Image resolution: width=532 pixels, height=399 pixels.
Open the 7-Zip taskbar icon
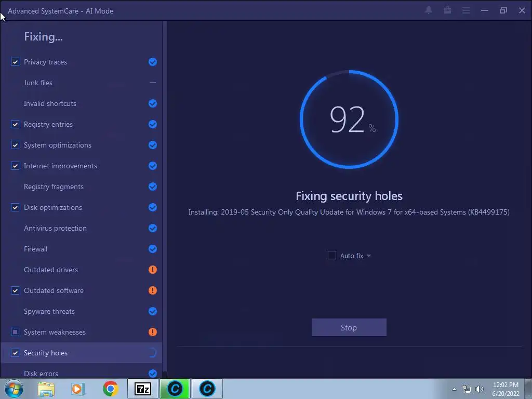[x=143, y=389]
